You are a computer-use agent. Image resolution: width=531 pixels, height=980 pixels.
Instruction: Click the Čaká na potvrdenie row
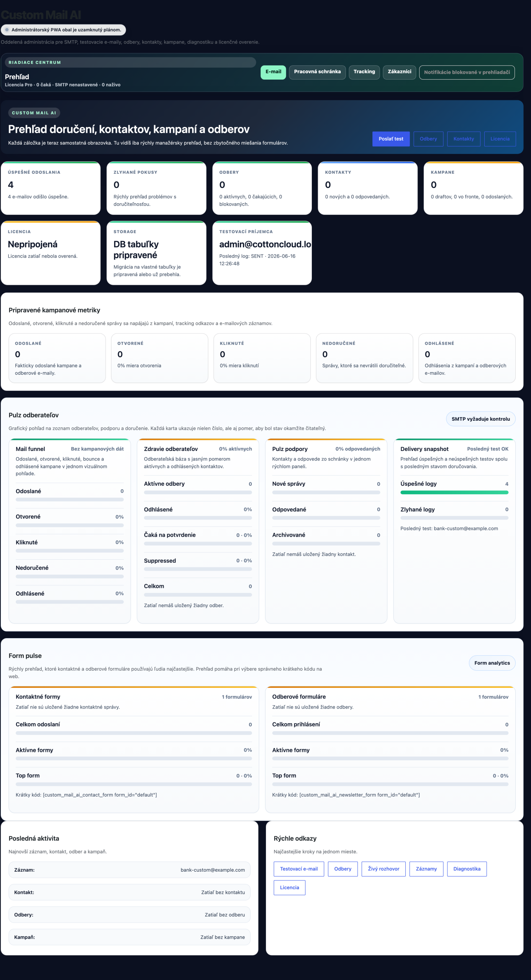point(198,538)
